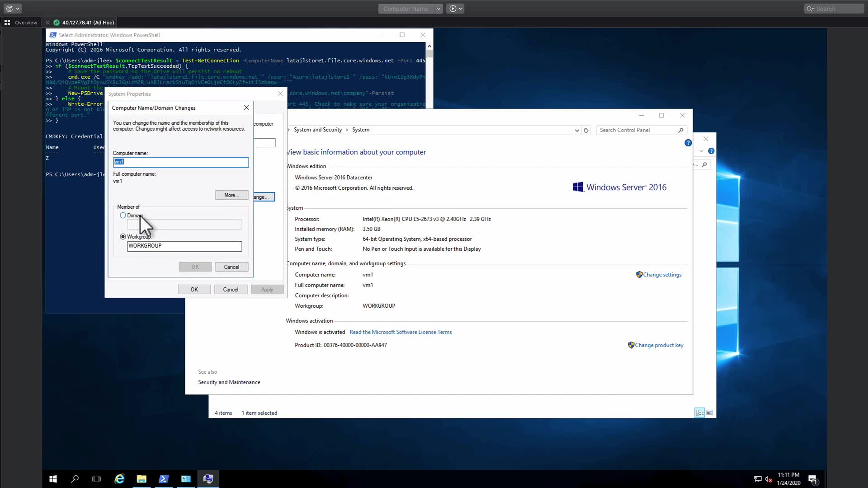The image size is (868, 488).
Task: Select the Domain radio button
Action: pyautogui.click(x=123, y=216)
